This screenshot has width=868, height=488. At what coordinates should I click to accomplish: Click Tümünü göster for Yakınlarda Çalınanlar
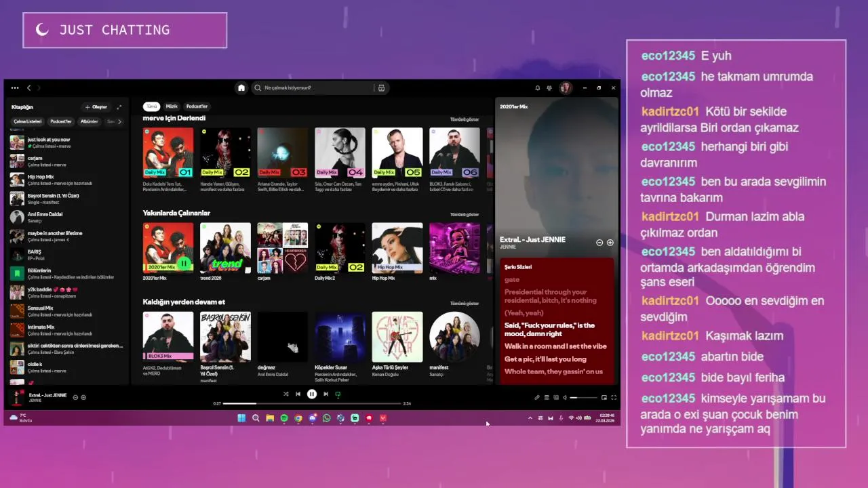(465, 214)
